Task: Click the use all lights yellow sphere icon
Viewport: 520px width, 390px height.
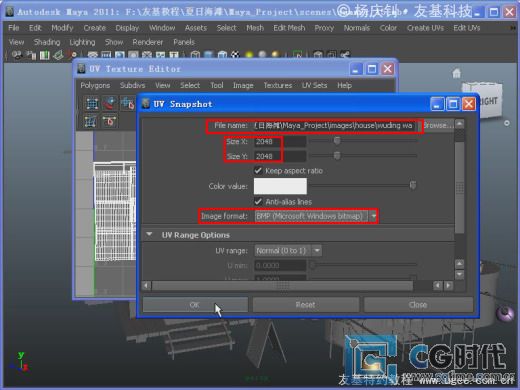Action: [x=249, y=55]
